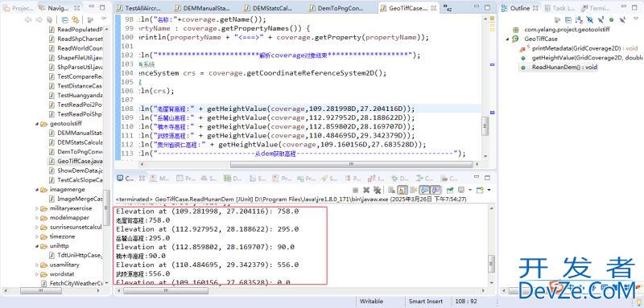Select FetchCityWeatherC file in Navigator
Screen dimensions: 644x308
click(72, 283)
